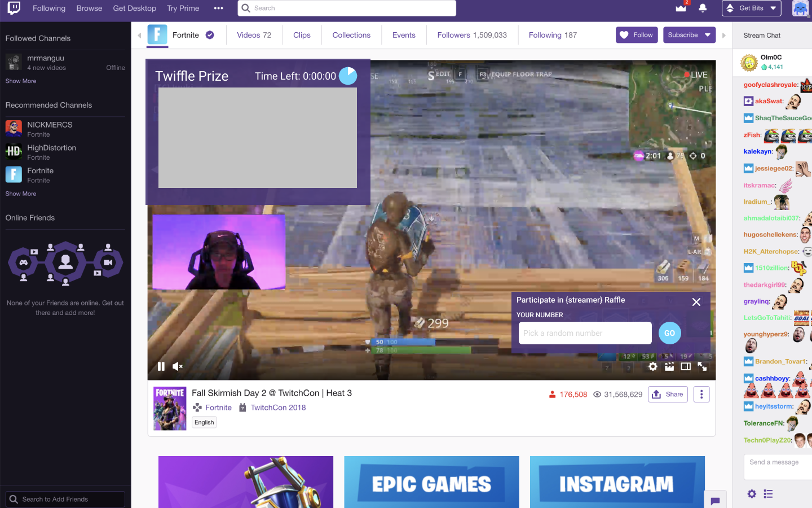The image size is (812, 508).
Task: Click Olm0C top cheerer badge
Action: (x=749, y=62)
